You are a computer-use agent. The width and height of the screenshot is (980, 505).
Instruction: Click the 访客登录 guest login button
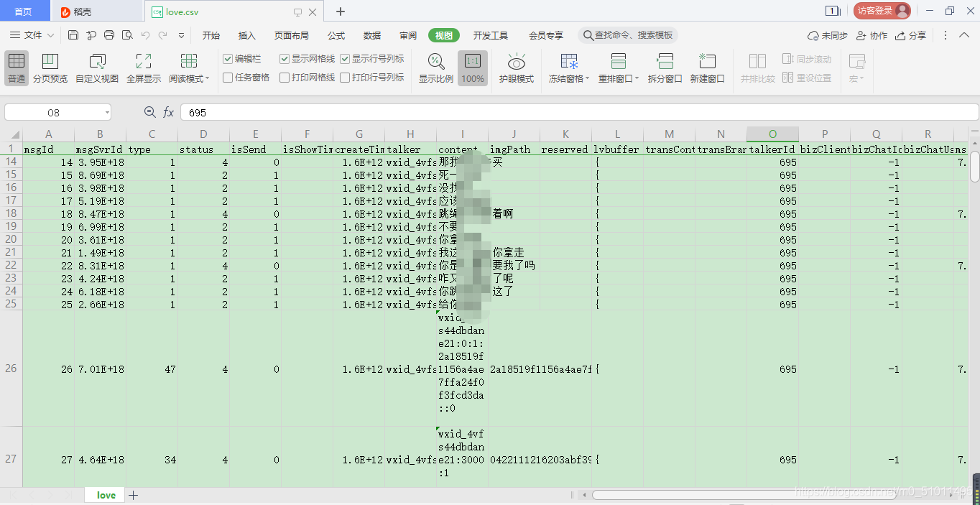(x=882, y=11)
